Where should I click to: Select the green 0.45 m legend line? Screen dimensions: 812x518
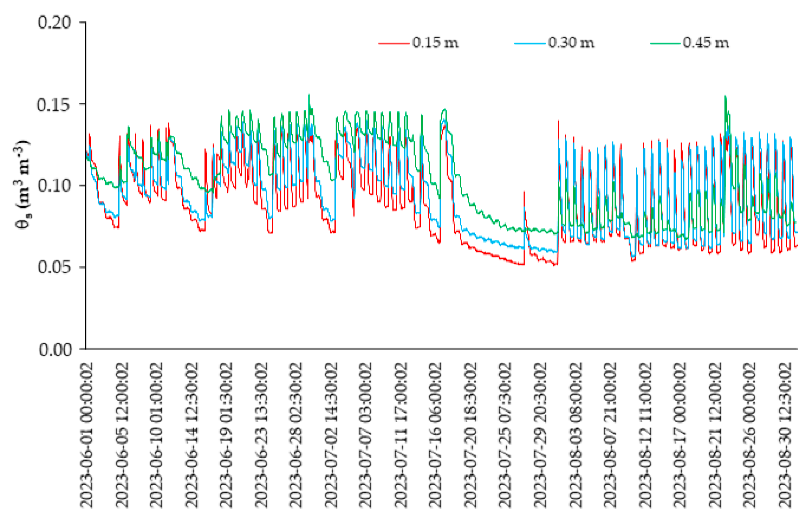[665, 43]
